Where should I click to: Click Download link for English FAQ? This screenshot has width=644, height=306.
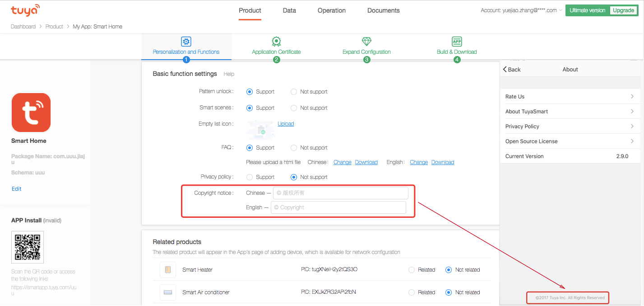[443, 162]
